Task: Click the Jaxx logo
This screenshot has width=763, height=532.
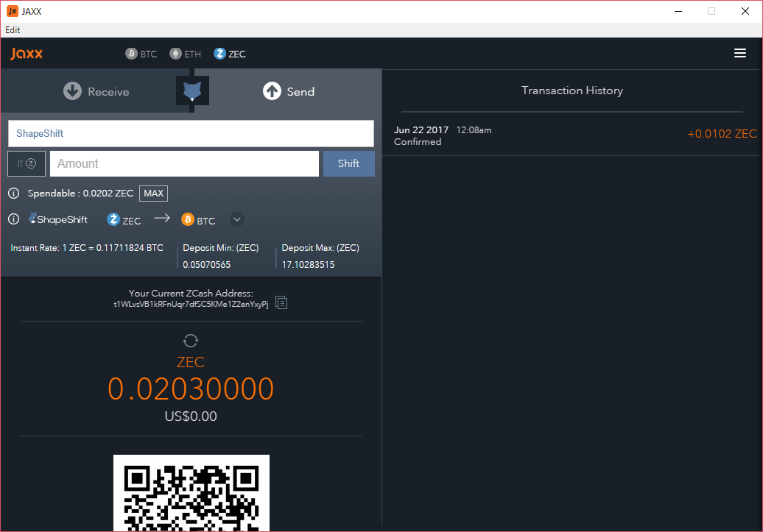Action: pos(27,54)
